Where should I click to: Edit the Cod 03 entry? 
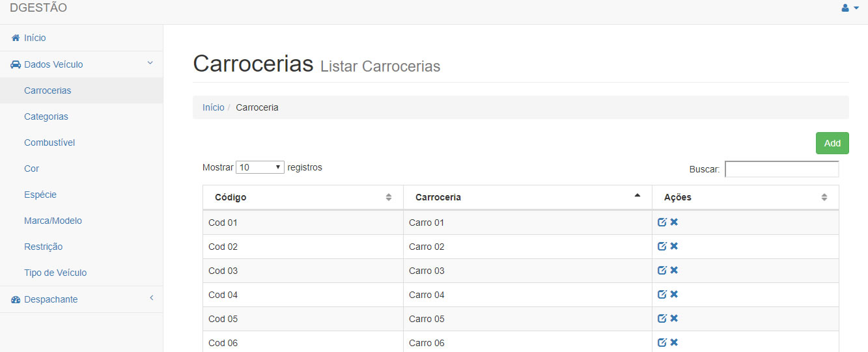[x=662, y=271]
